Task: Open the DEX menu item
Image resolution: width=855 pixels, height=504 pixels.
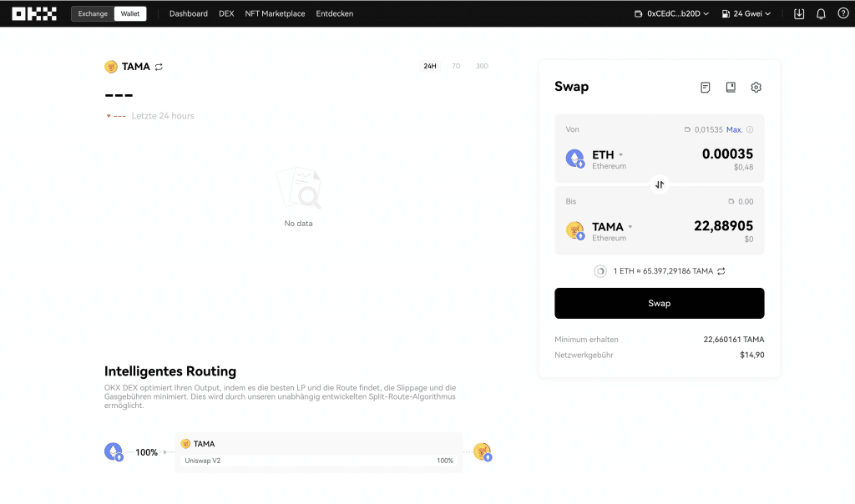Action: [x=226, y=13]
